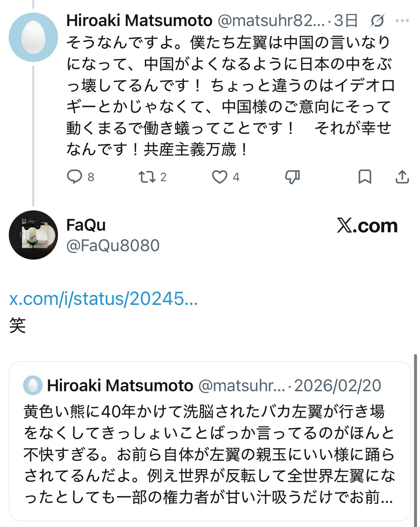
Task: Bookmark the top tweet
Action: pos(365,177)
